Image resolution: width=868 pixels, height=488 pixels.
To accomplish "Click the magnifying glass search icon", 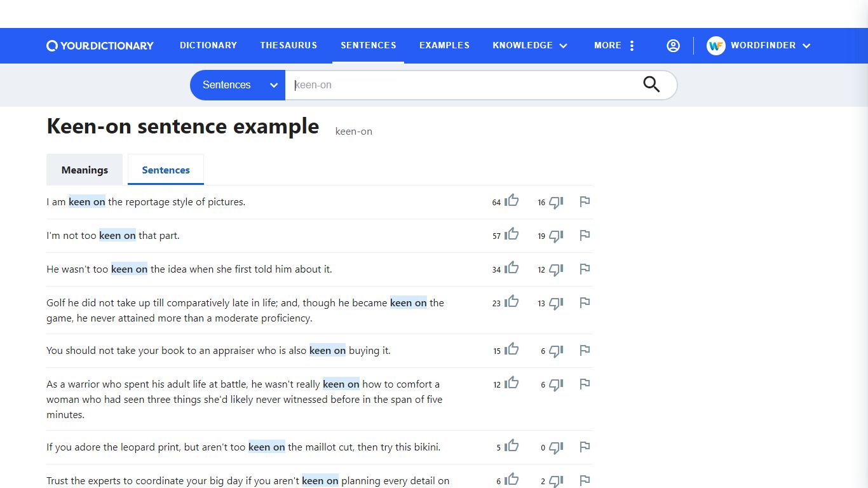I will (x=651, y=85).
